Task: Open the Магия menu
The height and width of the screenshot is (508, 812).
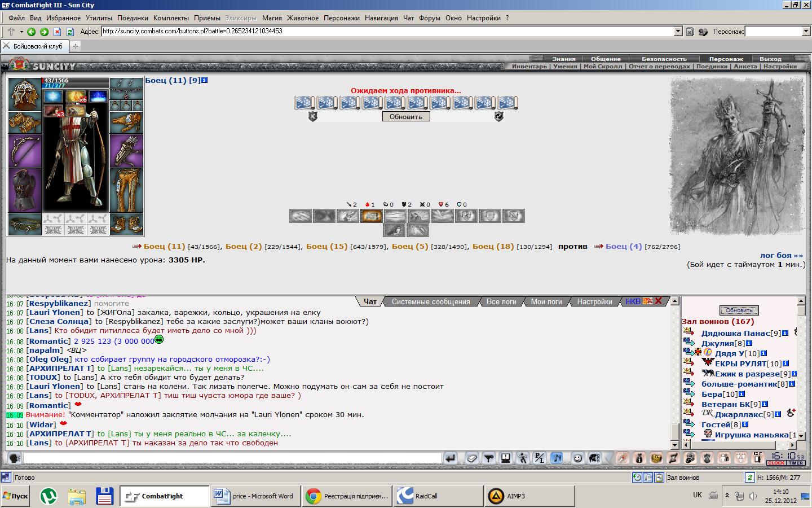Action: [272, 18]
